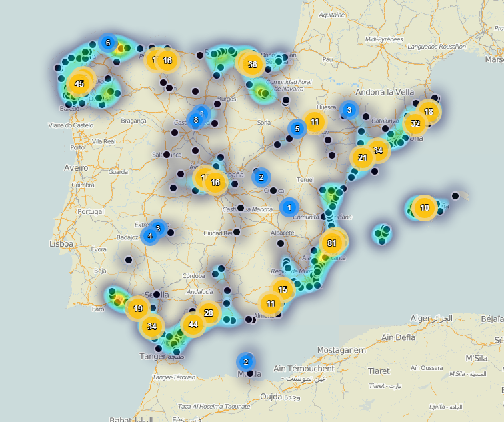
Task: Click the 'Languedoc-Roussillon' map label
Action: [437, 47]
